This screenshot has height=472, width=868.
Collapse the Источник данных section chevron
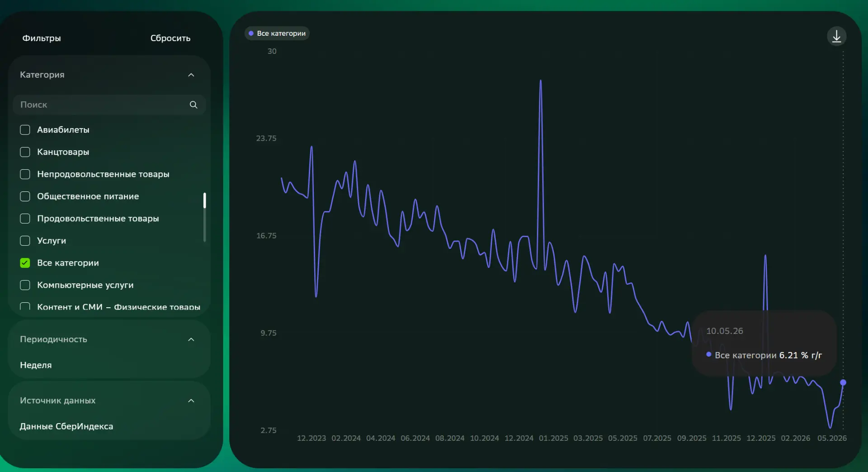click(x=191, y=400)
